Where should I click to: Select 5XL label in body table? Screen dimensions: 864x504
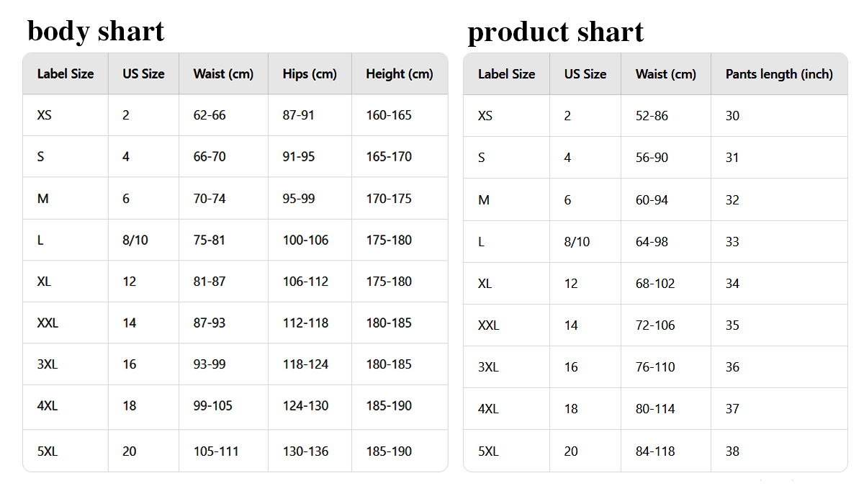48,451
